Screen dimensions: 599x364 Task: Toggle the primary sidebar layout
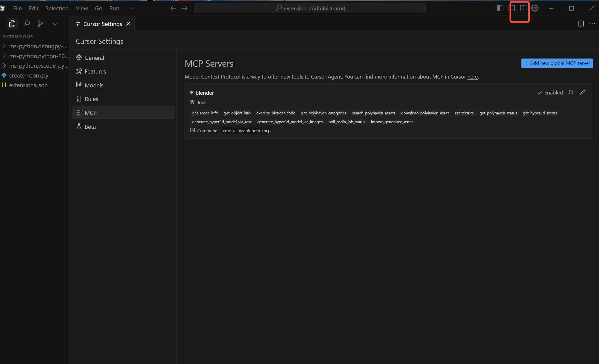500,8
